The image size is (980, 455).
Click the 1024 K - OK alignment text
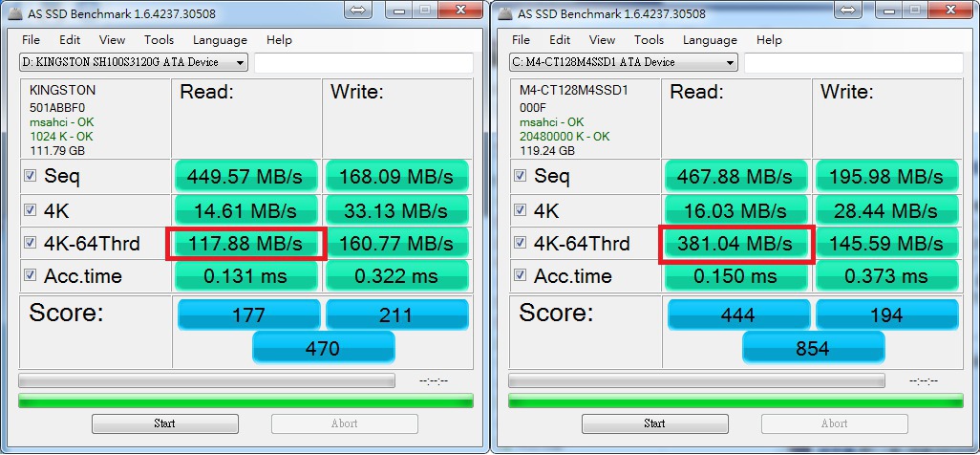point(61,137)
